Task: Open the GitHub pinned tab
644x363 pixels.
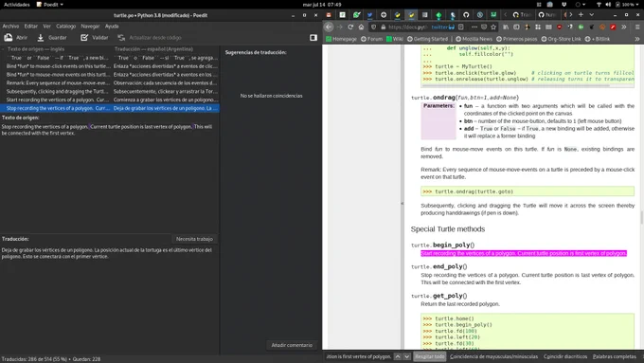Action: coord(466,15)
